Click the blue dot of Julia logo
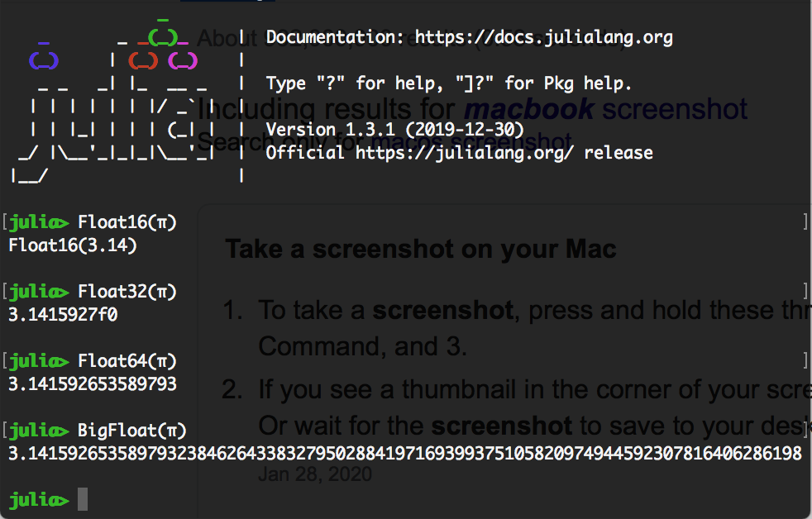Screen dimensions: 812x519 tap(44, 60)
